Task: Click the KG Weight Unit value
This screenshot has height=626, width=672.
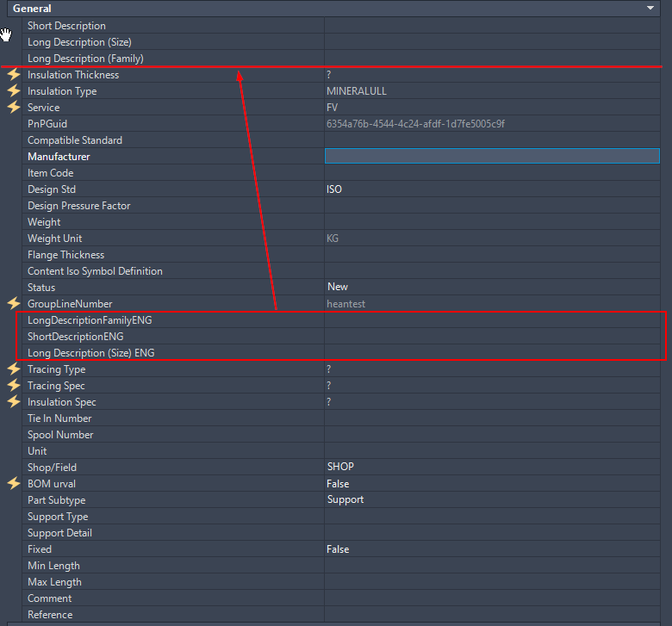Action: (333, 239)
